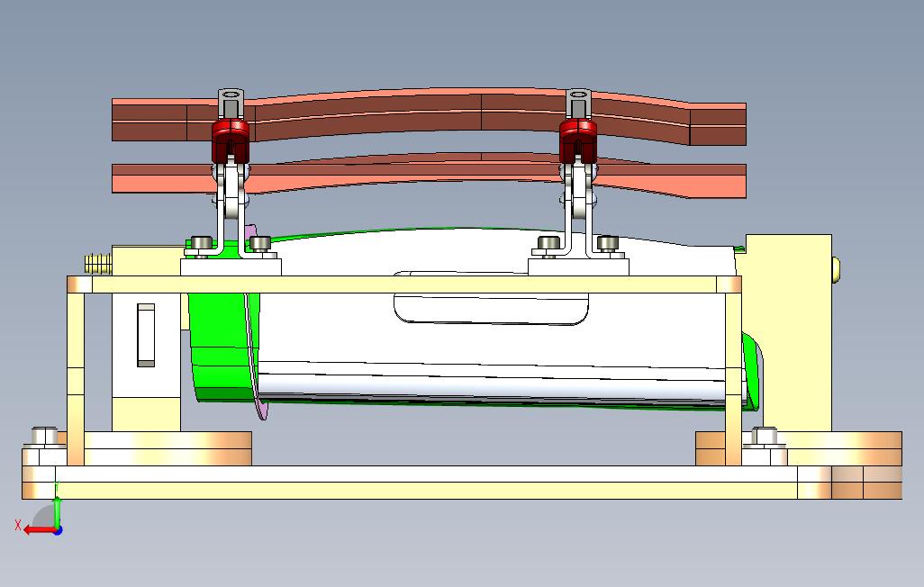924x587 pixels.
Task: Click the long yellow top rail of frame
Action: point(404,284)
